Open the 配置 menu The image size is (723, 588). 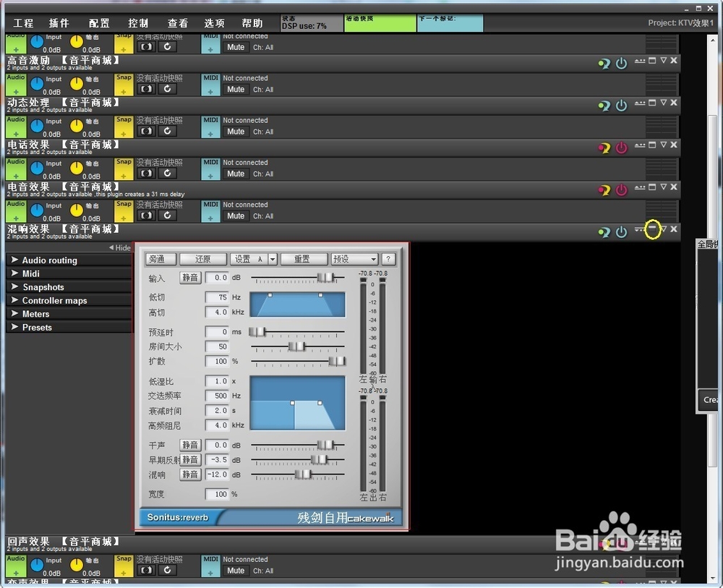pyautogui.click(x=99, y=23)
